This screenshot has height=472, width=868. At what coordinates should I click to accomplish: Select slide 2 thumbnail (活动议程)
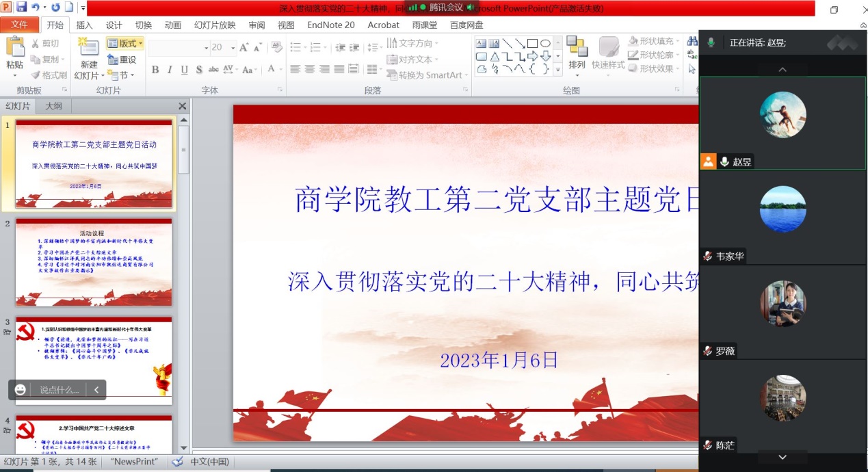point(94,262)
